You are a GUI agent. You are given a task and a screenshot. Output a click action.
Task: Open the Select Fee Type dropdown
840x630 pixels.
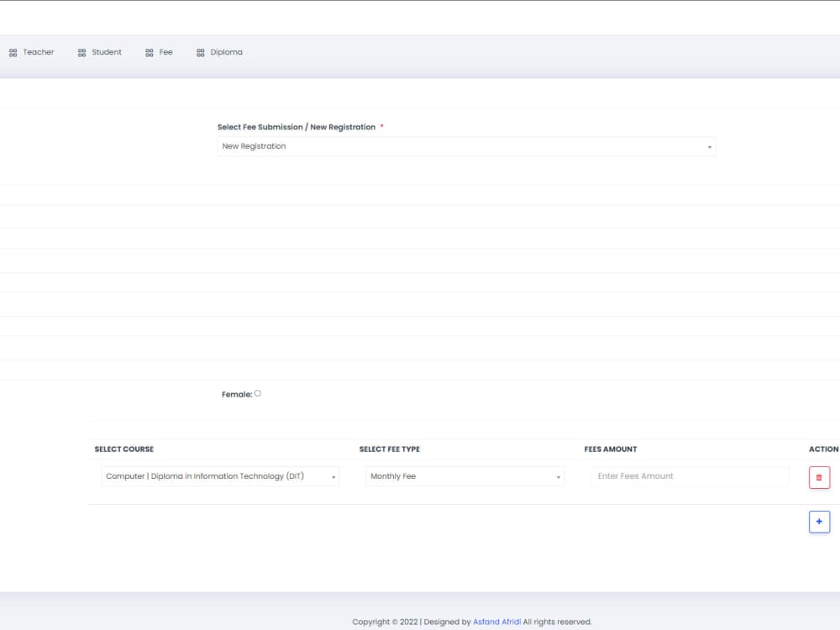(x=465, y=476)
